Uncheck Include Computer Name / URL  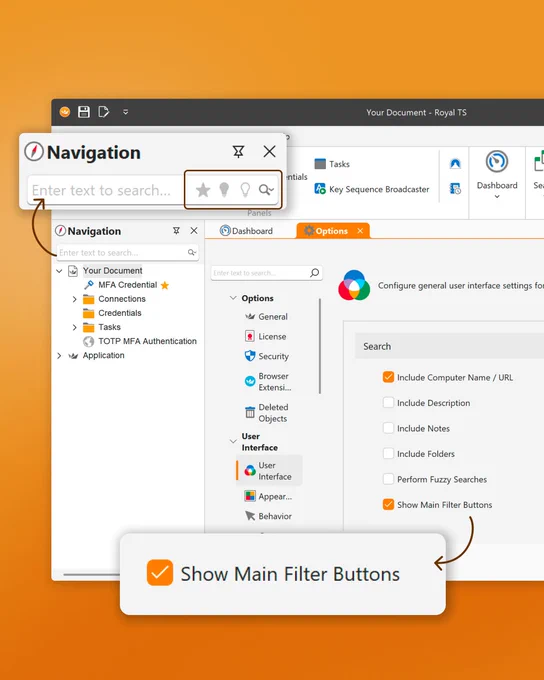tap(388, 377)
